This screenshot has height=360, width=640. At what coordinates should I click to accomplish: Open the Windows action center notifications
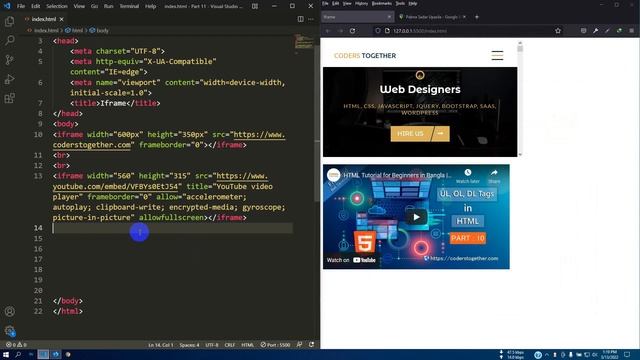(627, 355)
